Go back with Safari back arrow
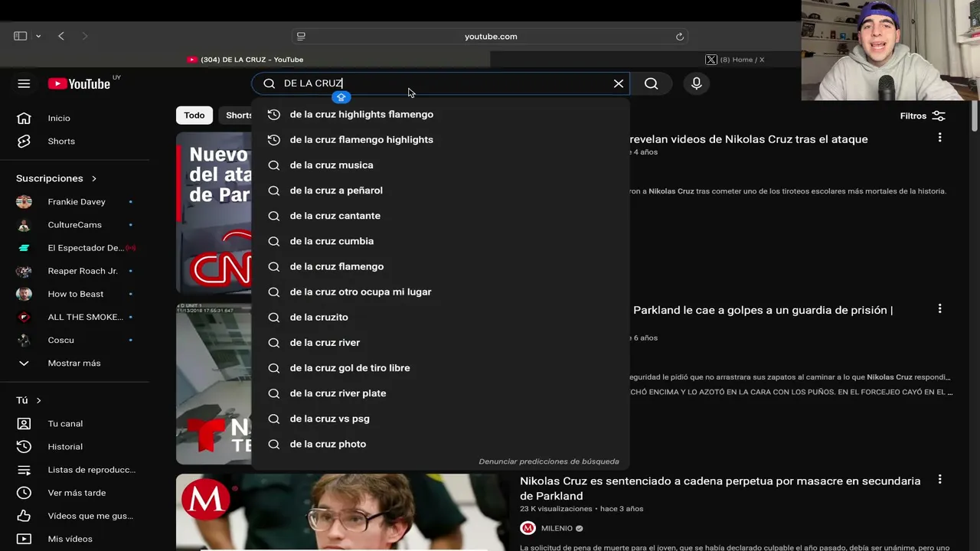Viewport: 980px width, 551px height. [x=61, y=36]
